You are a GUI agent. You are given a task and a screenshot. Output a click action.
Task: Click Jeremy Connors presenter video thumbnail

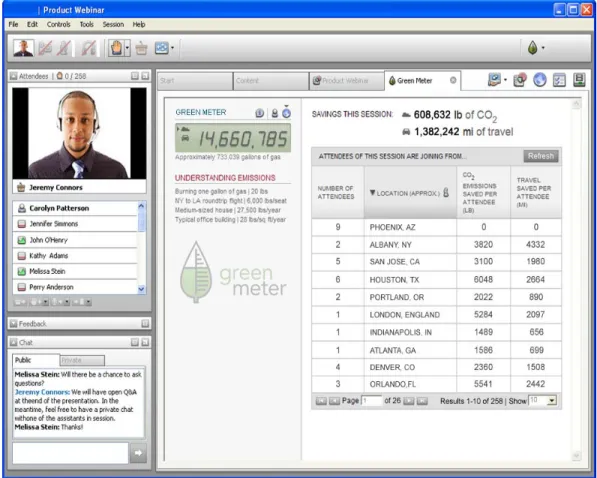point(79,133)
